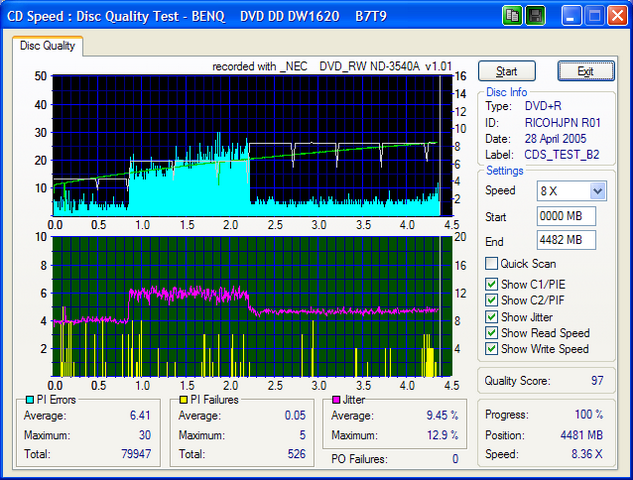Start the disc quality scan
The height and width of the screenshot is (480, 633).
[x=507, y=71]
